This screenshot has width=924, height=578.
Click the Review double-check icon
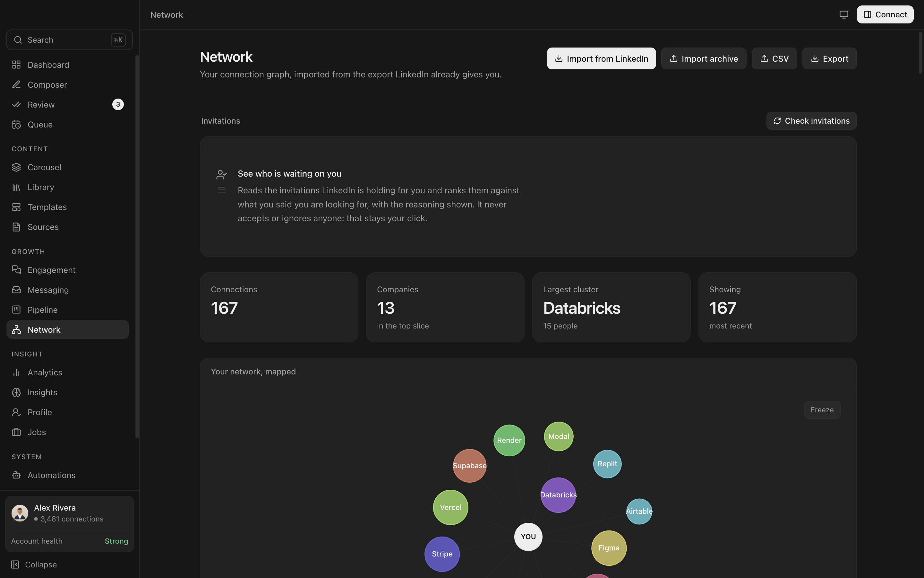tap(16, 104)
